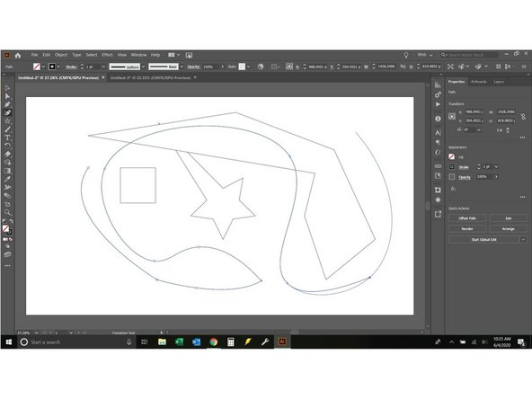Toggle the fill and stroke swap arrow

click(11, 221)
